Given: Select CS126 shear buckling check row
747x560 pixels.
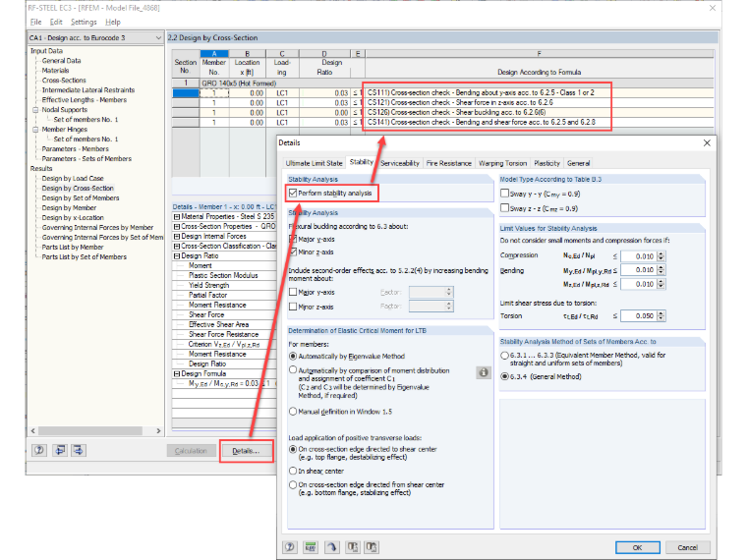Looking at the screenshot, I should click(456, 112).
